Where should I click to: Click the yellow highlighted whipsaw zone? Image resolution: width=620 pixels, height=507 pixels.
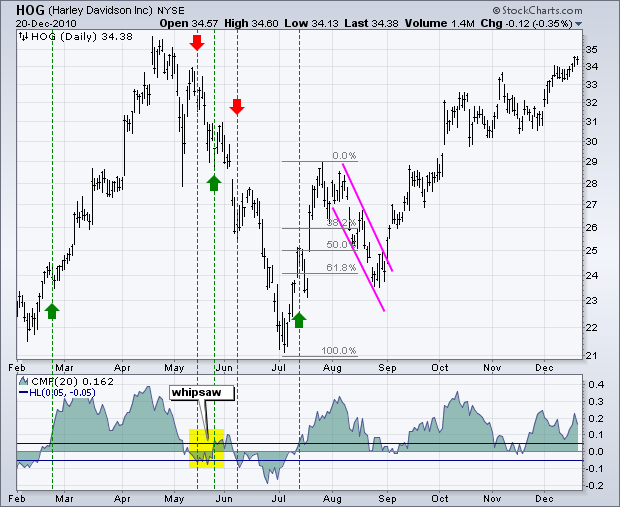(x=206, y=449)
